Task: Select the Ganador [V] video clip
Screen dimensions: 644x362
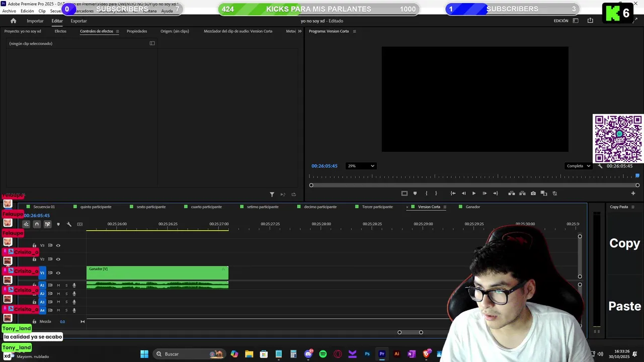Action: coord(157,273)
